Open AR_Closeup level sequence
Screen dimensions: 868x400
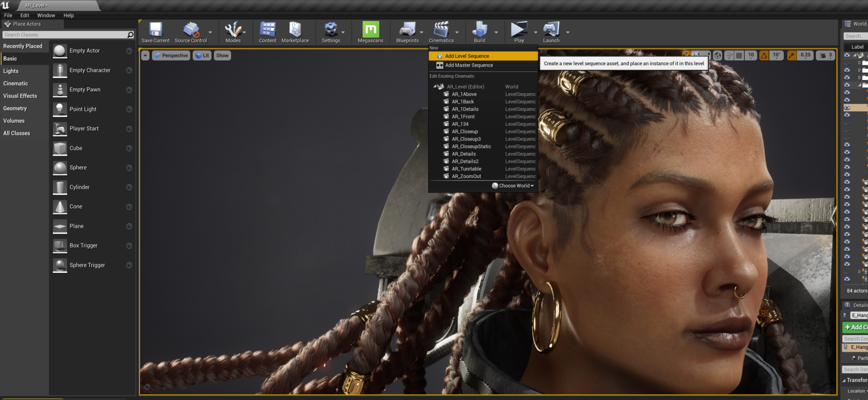(x=465, y=131)
